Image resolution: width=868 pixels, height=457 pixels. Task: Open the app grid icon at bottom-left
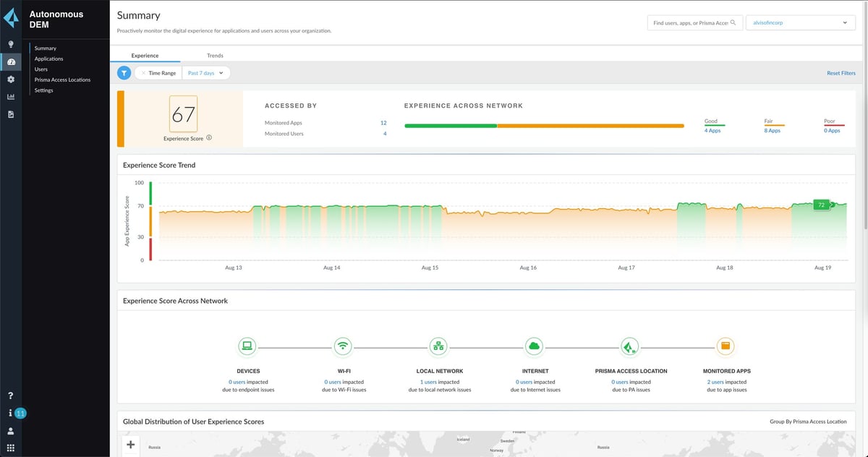point(11,448)
